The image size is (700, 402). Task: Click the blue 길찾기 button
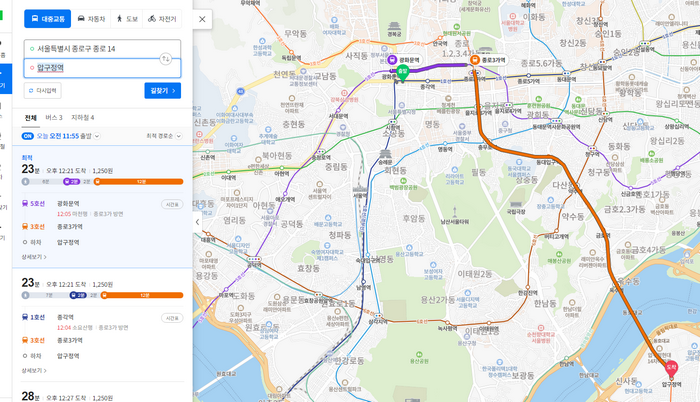(162, 91)
